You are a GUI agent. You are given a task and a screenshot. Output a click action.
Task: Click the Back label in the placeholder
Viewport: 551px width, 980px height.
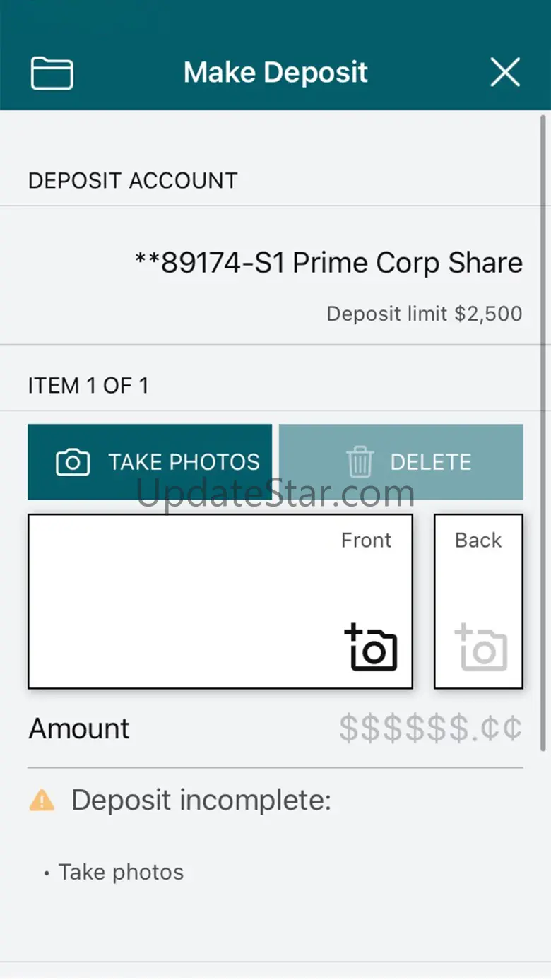(x=478, y=541)
